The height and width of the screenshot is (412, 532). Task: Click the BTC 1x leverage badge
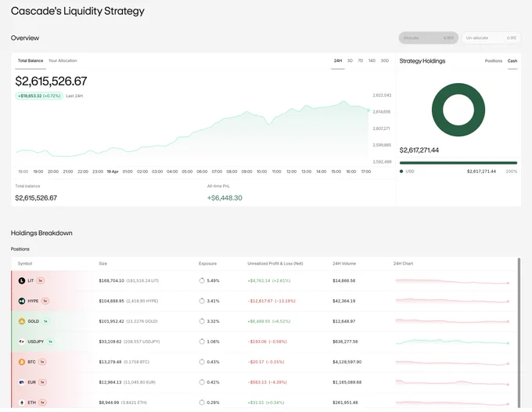click(x=42, y=362)
